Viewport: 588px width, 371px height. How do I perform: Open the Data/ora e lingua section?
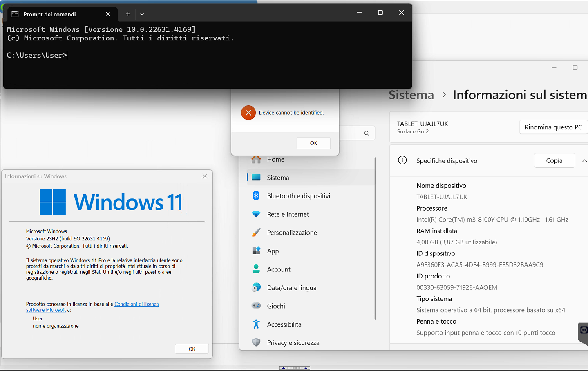coord(292,288)
